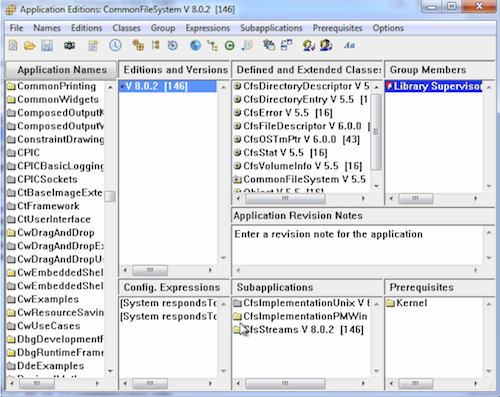Image resolution: width=500 pixels, height=397 pixels.
Task: Select CfsImplementationUnix subapplication
Action: (302, 303)
